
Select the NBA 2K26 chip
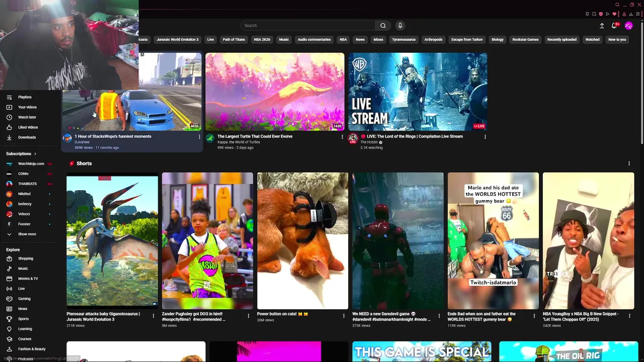click(x=262, y=39)
